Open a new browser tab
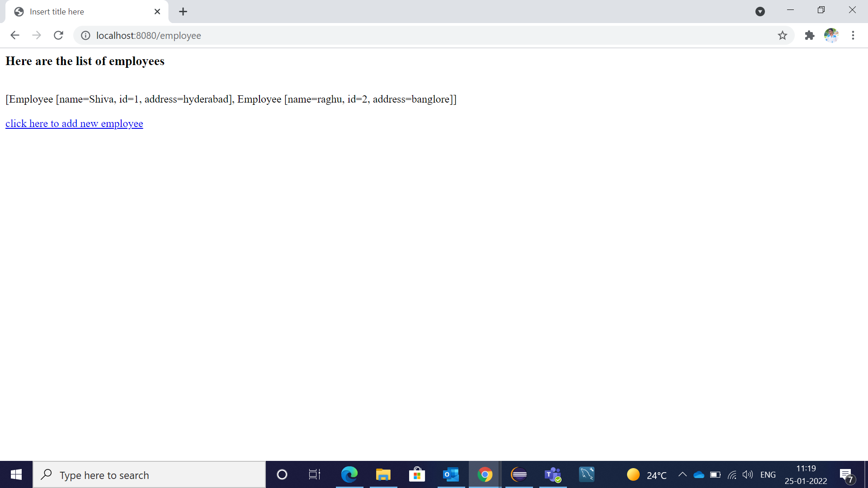The width and height of the screenshot is (868, 488). tap(183, 12)
